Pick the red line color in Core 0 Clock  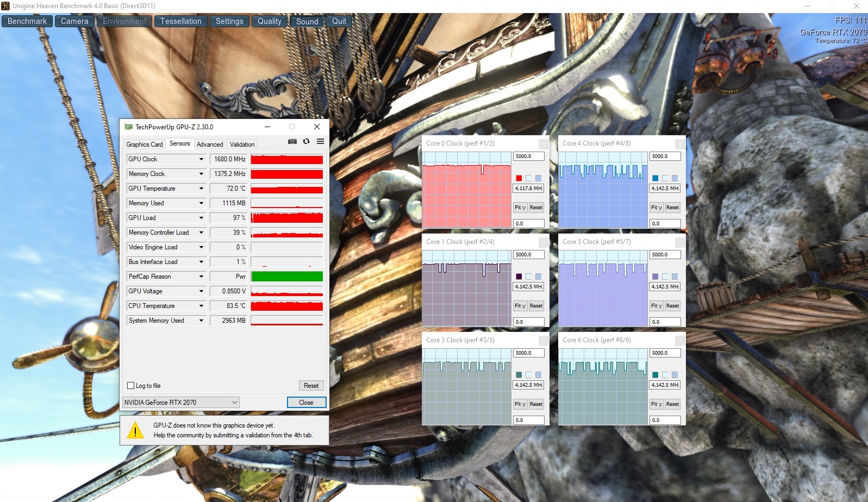[x=519, y=178]
